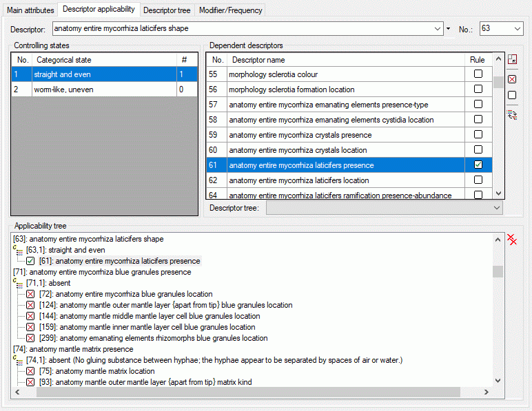
Task: Click the scroll-up arrow of dependent descriptors list
Action: point(498,59)
